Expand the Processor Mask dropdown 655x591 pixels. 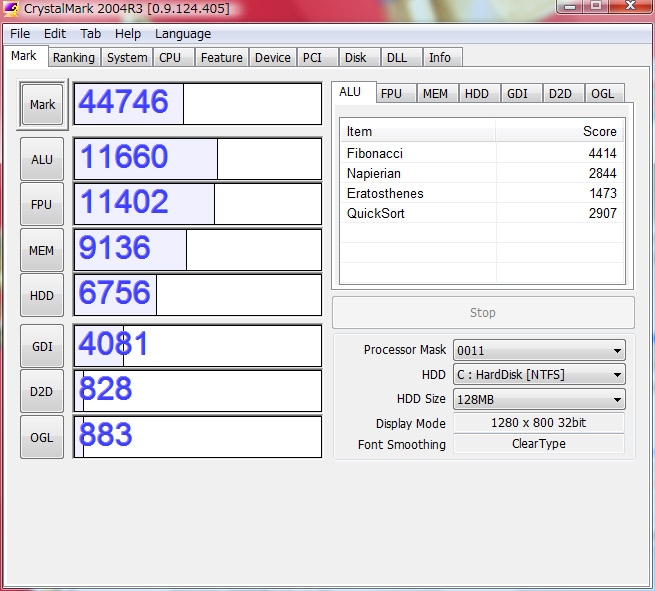coord(539,351)
